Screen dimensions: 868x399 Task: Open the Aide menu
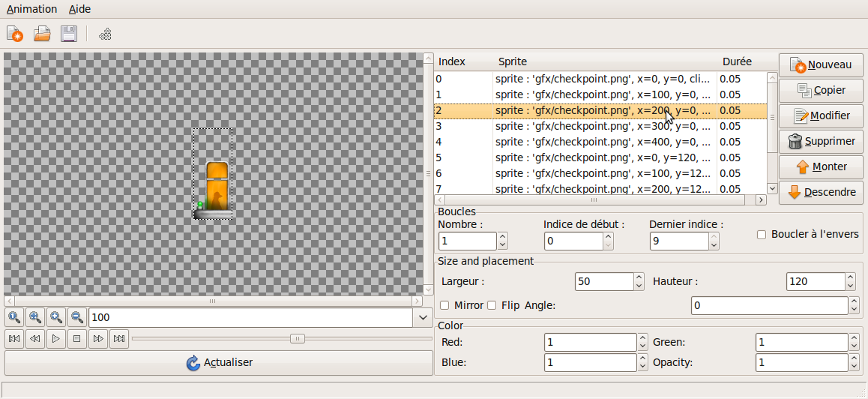(79, 9)
